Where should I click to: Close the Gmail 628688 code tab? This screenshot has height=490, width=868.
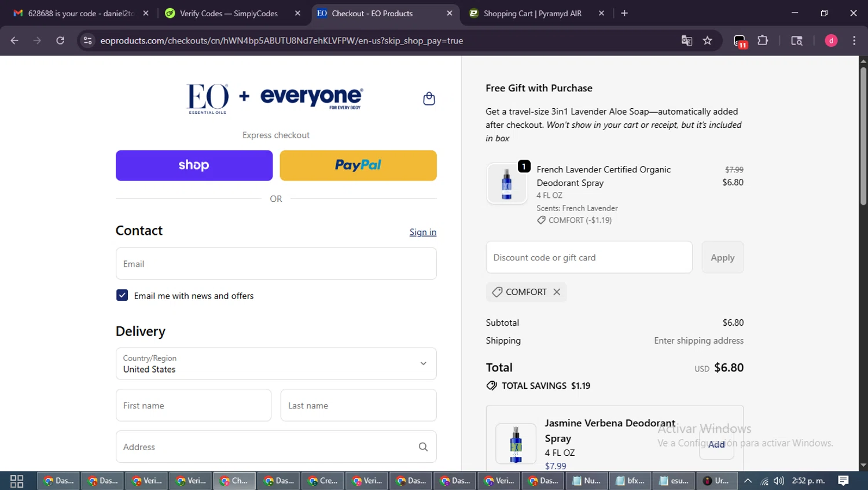(146, 13)
